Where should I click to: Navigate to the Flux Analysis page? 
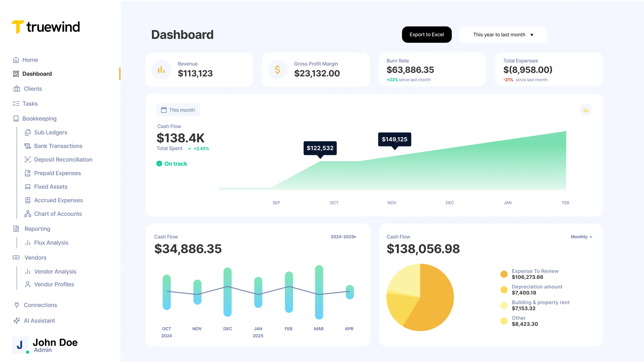51,242
